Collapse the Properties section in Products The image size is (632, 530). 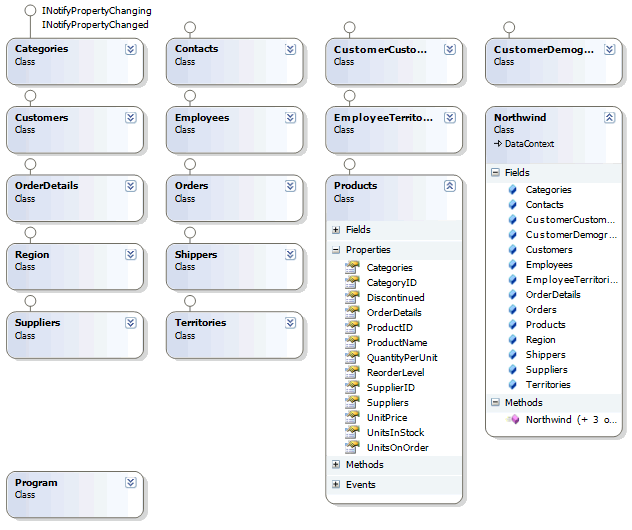point(336,250)
